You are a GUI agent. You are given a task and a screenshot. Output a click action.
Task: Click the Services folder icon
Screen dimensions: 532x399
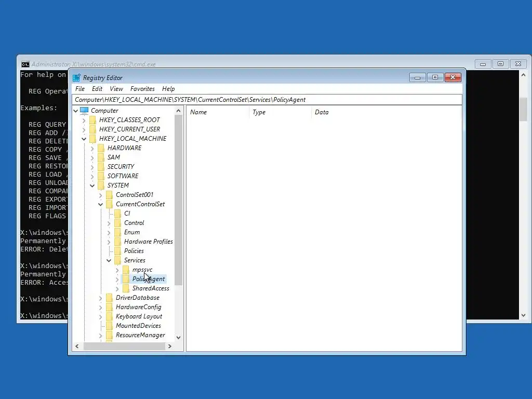(117, 260)
